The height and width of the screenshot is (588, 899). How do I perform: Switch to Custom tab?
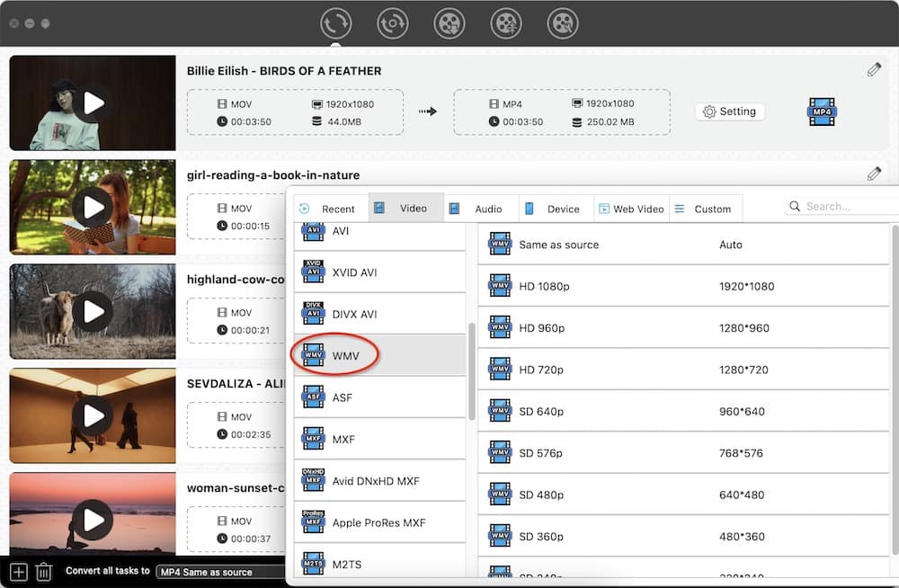click(x=706, y=209)
